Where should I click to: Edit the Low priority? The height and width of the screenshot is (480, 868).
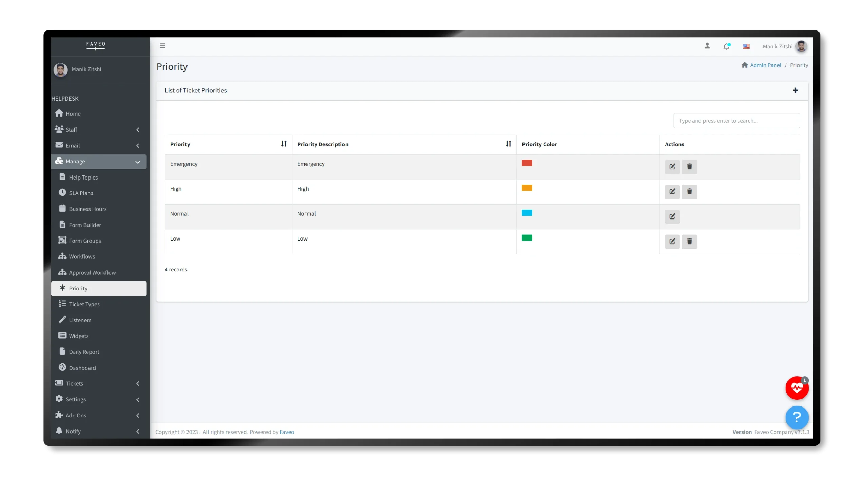click(672, 242)
